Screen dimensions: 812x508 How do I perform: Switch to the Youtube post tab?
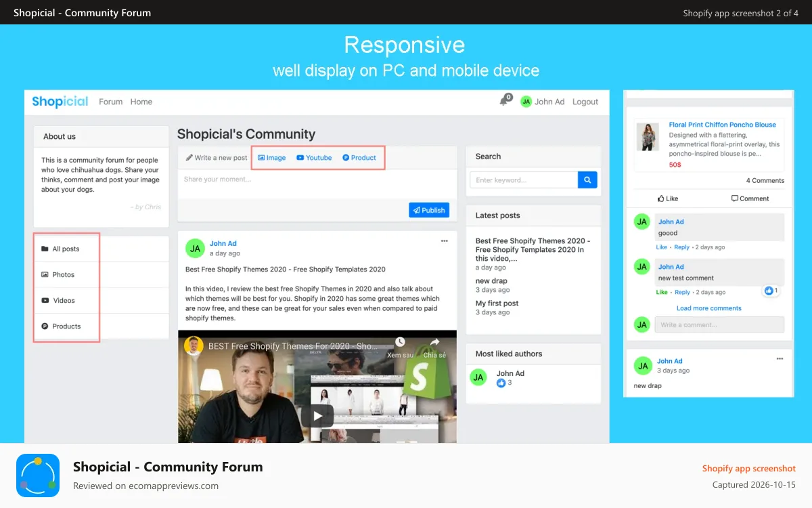pyautogui.click(x=314, y=157)
